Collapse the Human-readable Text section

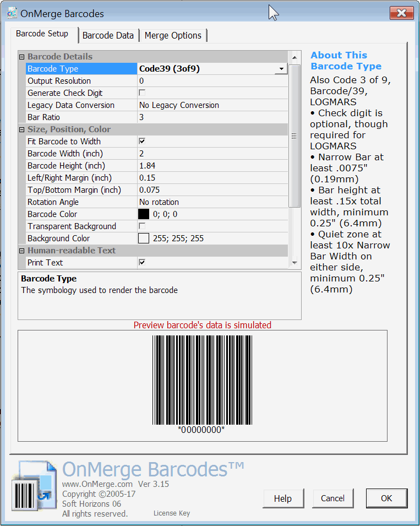[22, 251]
